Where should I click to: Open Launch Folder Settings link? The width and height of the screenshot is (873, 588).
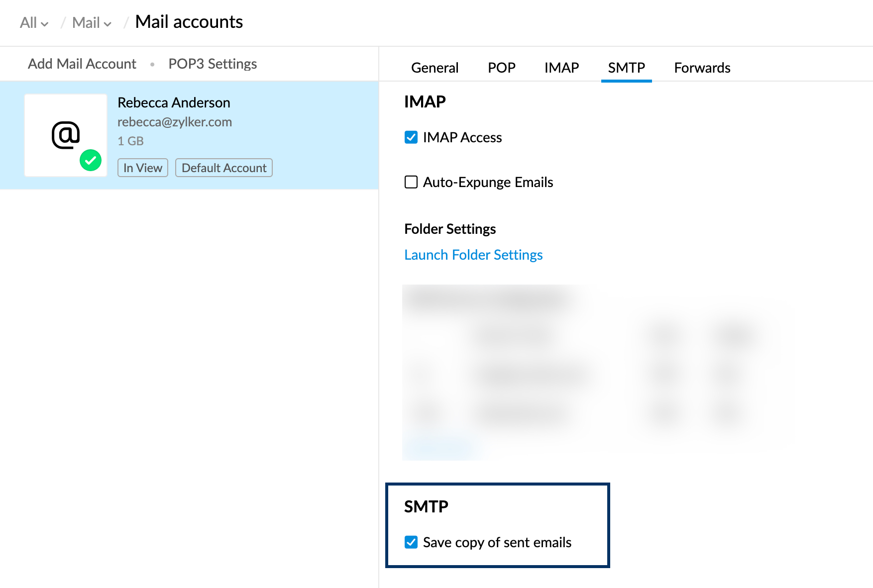[x=473, y=255]
